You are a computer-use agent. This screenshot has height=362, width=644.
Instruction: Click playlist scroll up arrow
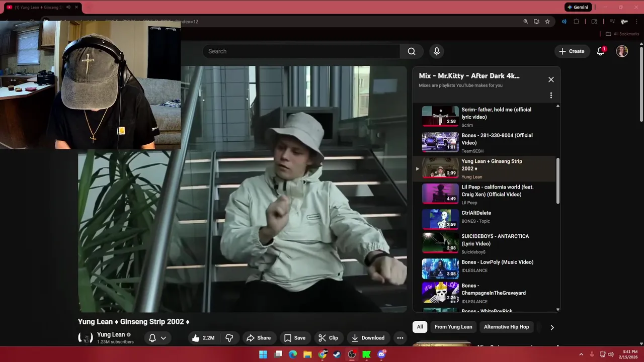pos(557,106)
